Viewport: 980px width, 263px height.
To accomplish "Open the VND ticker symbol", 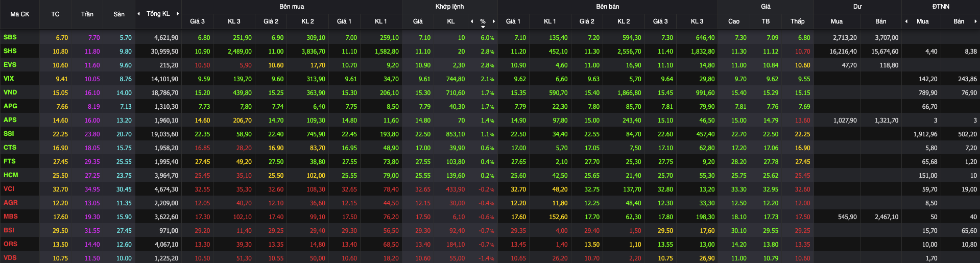I will [10, 92].
